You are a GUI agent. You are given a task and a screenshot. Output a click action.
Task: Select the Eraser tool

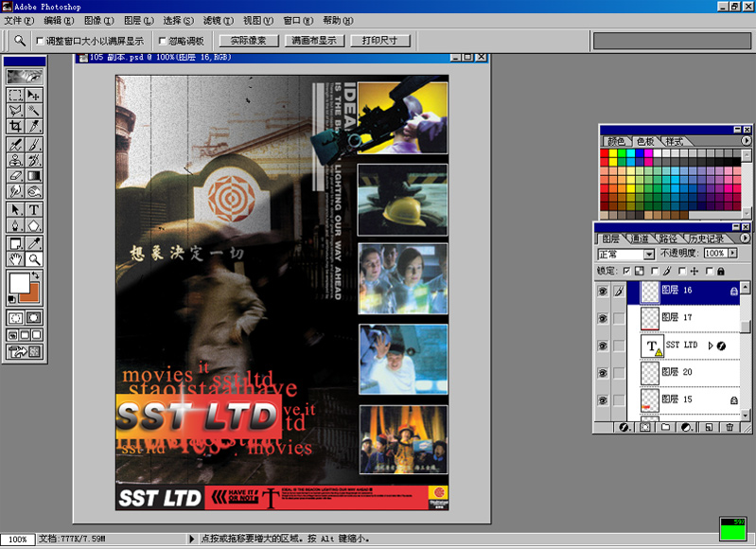tap(15, 176)
